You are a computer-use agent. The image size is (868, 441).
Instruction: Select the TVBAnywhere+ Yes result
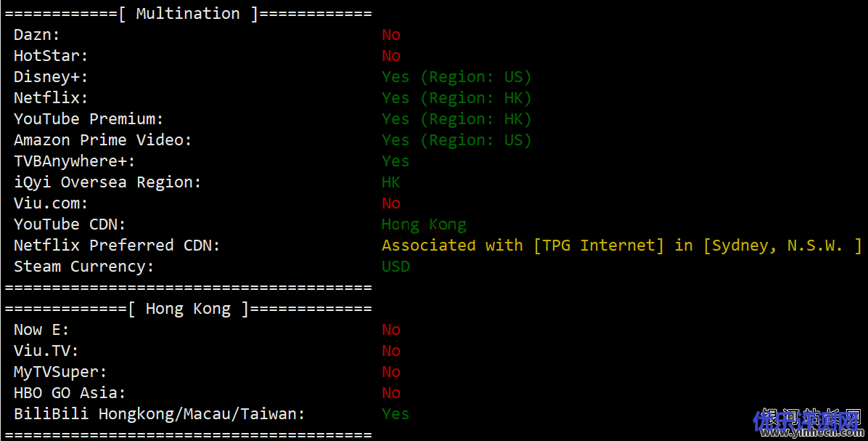pos(396,161)
